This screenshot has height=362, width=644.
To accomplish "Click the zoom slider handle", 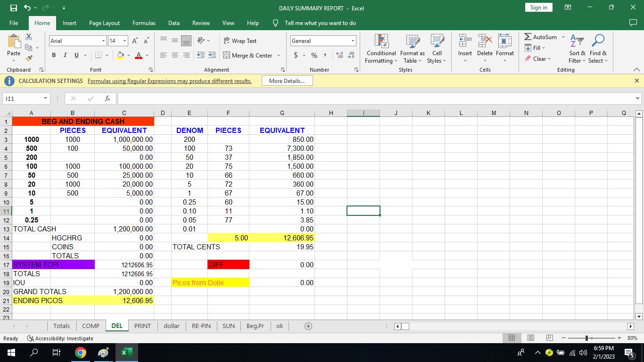I will (586, 338).
